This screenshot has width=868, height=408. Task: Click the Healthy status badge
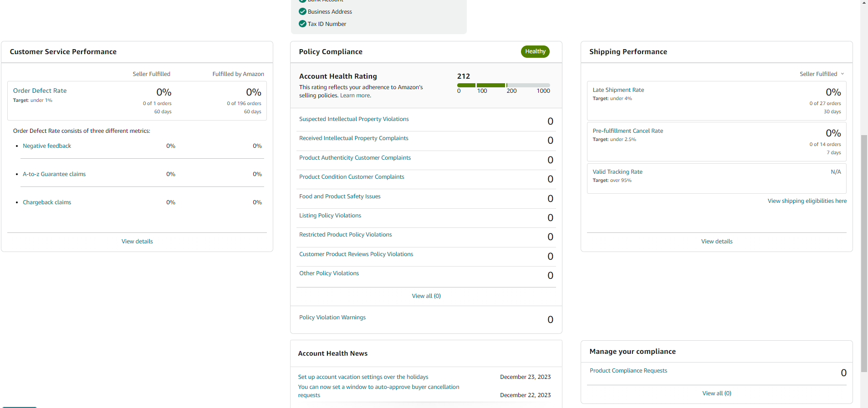pos(535,51)
